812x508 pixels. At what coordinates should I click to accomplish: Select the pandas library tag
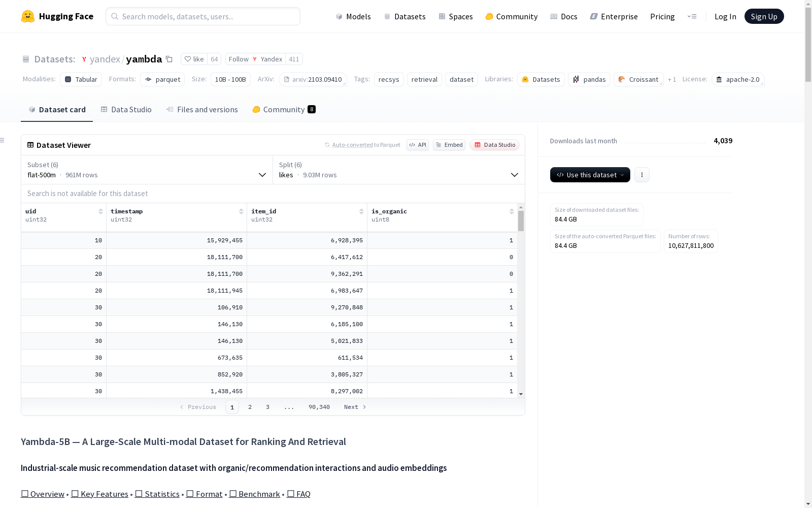[589, 79]
